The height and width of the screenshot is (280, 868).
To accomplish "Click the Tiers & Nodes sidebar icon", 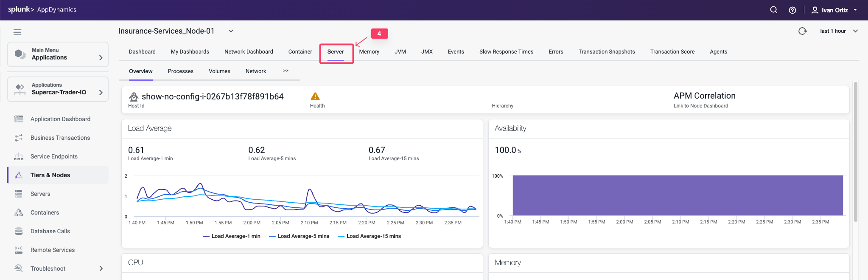I will click(x=19, y=175).
